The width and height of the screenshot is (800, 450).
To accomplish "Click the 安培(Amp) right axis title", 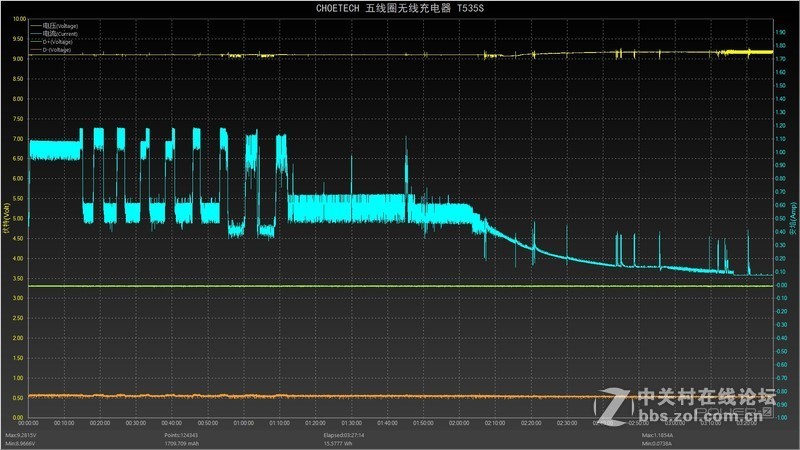I will pos(793,218).
